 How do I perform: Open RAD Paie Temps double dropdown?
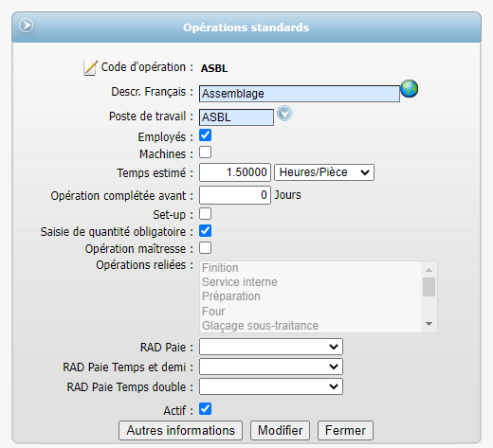[271, 386]
